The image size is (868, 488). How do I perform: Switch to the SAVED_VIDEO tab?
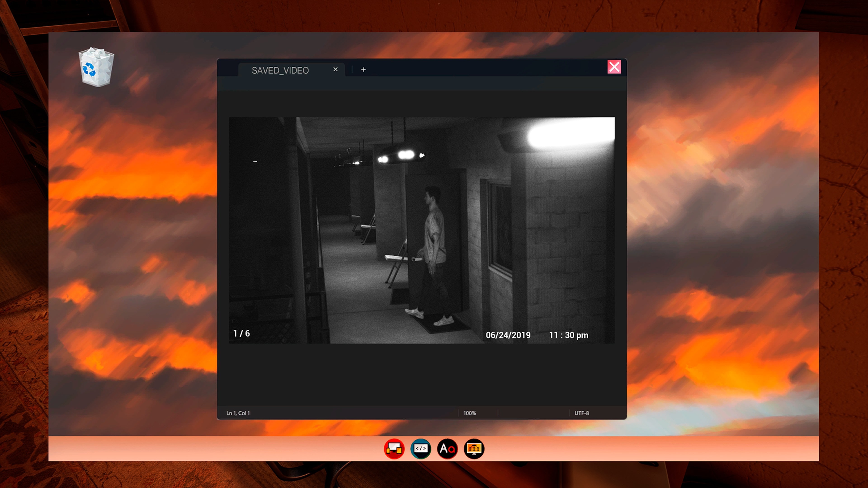(x=280, y=70)
